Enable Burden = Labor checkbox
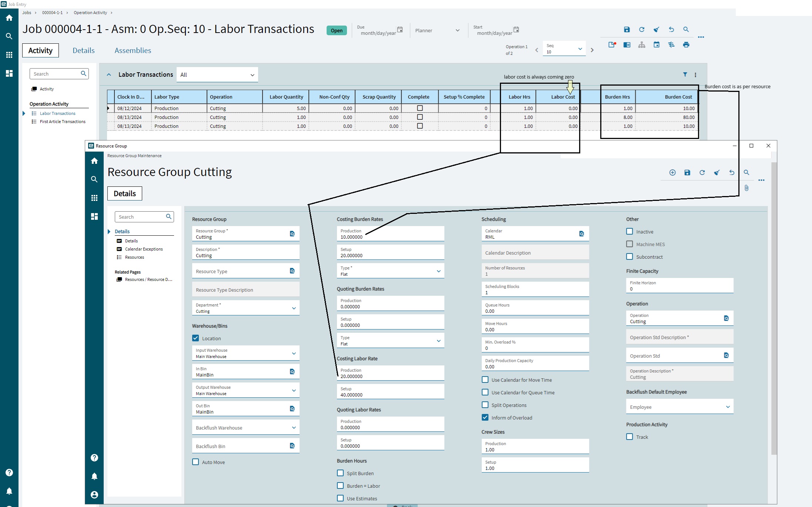 coord(340,486)
